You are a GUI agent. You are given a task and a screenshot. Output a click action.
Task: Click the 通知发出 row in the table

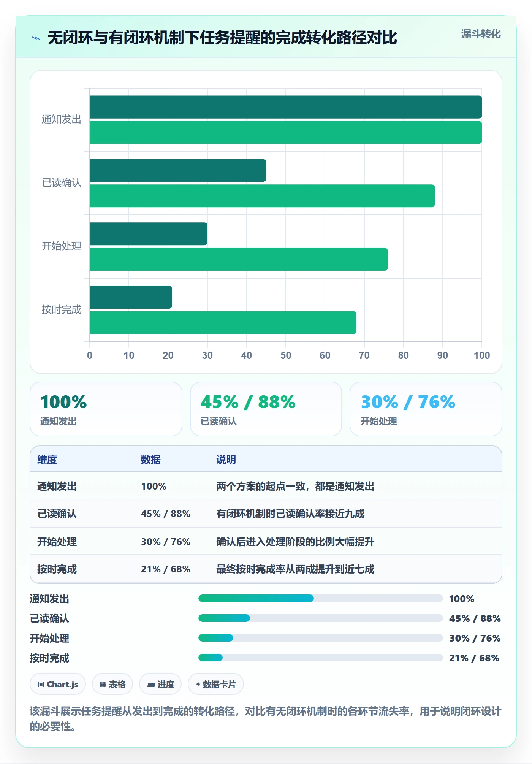[266, 486]
